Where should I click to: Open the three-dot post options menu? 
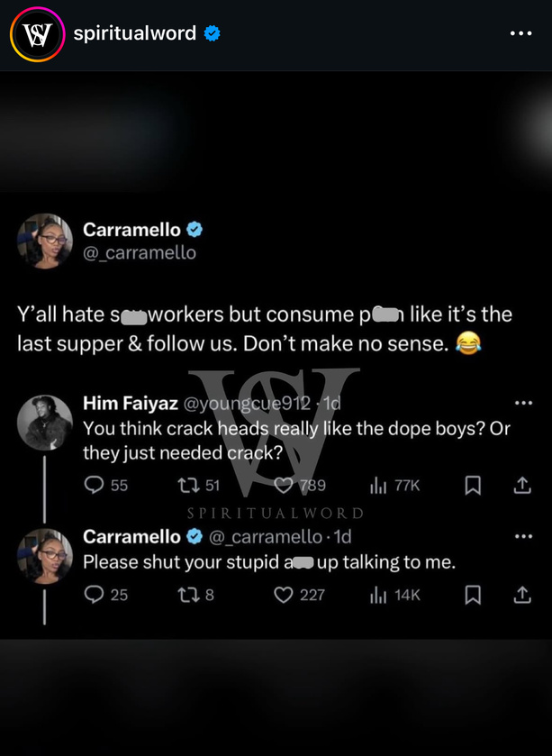pos(520,33)
